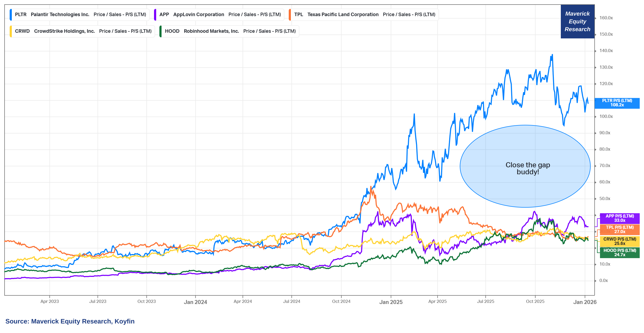This screenshot has height=333, width=644.
Task: Click the HOOD P/S 24.7x value tag
Action: point(620,253)
